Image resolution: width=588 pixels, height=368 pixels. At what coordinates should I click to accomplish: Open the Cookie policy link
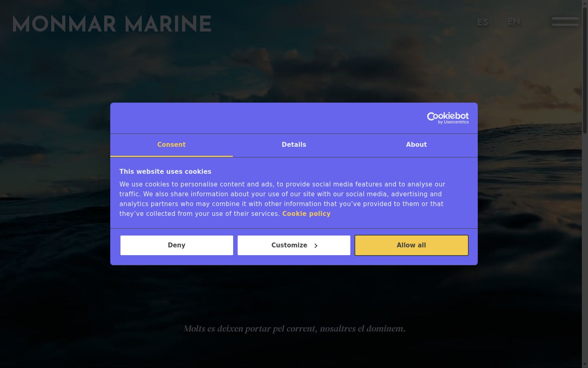point(306,213)
